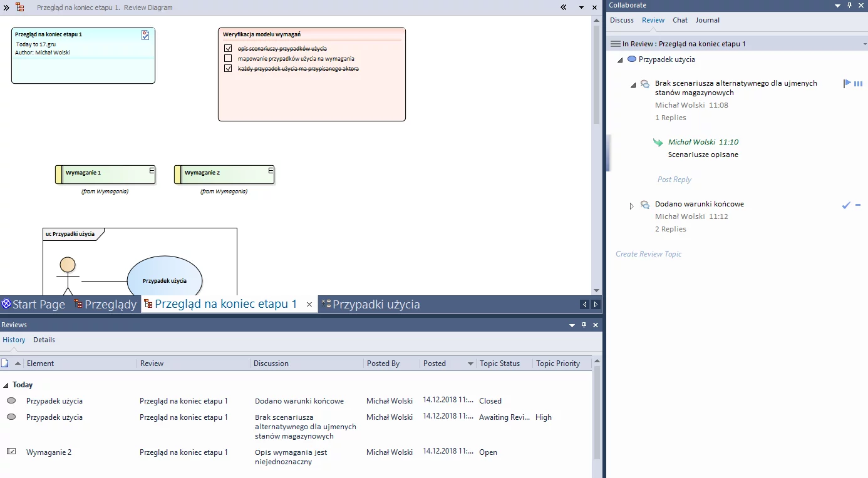Switch to the Chat tab
This screenshot has width=868, height=478.
679,19
